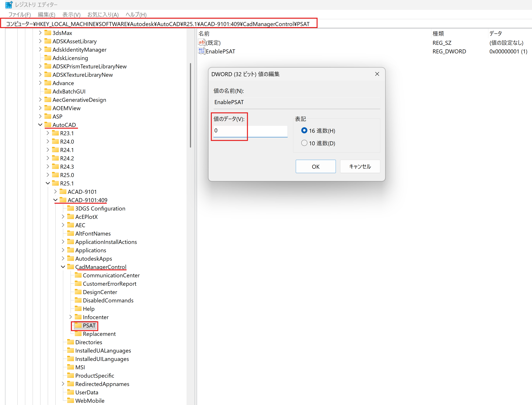532x405 pixels.
Task: Click the キャンセル button
Action: [x=360, y=166]
